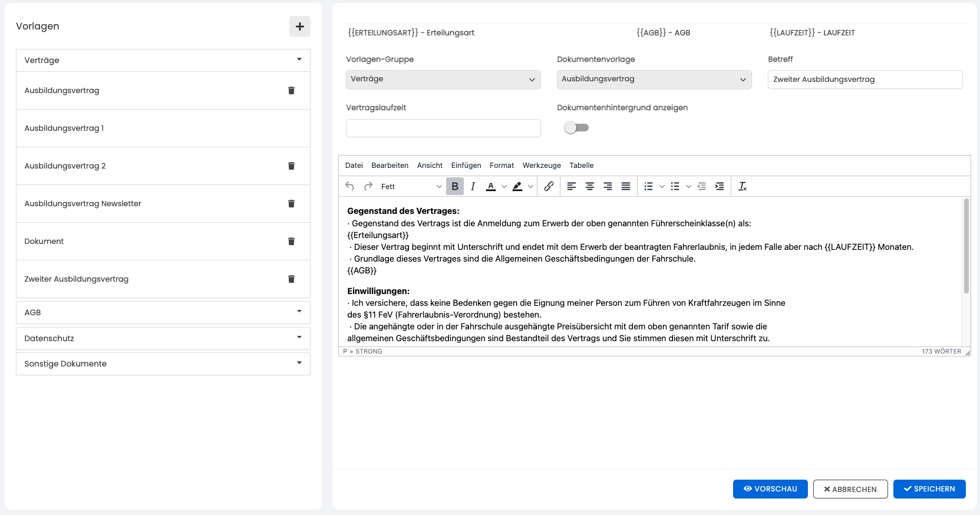The image size is (980, 515).
Task: Insert or edit a link
Action: point(549,186)
